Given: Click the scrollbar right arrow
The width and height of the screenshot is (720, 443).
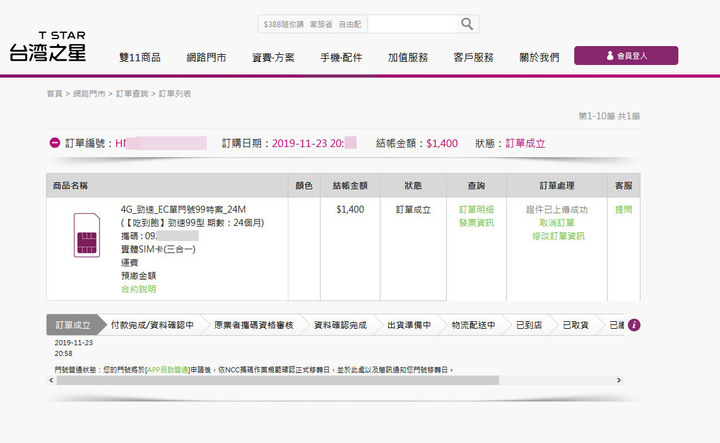Looking at the screenshot, I should point(619,380).
